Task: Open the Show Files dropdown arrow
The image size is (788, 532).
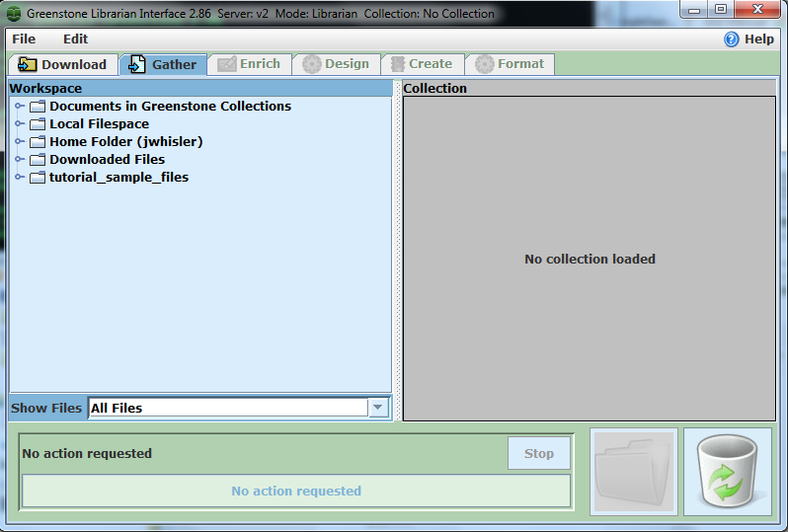Action: point(378,408)
